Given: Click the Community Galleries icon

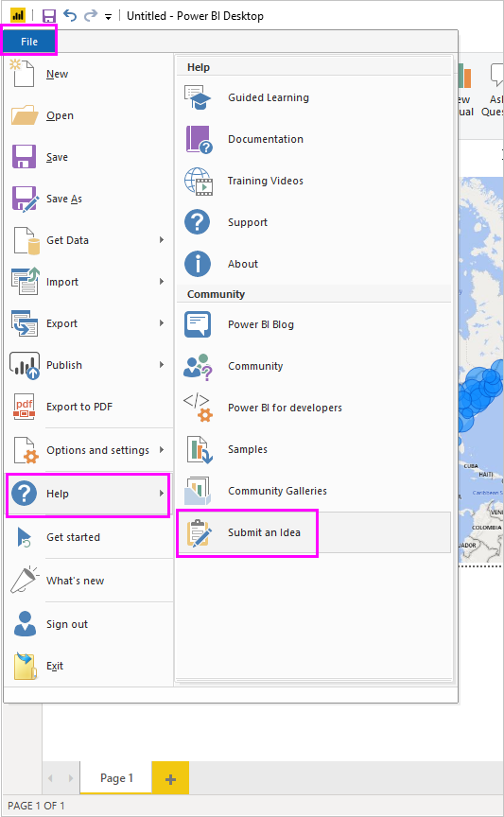Looking at the screenshot, I should [x=198, y=491].
